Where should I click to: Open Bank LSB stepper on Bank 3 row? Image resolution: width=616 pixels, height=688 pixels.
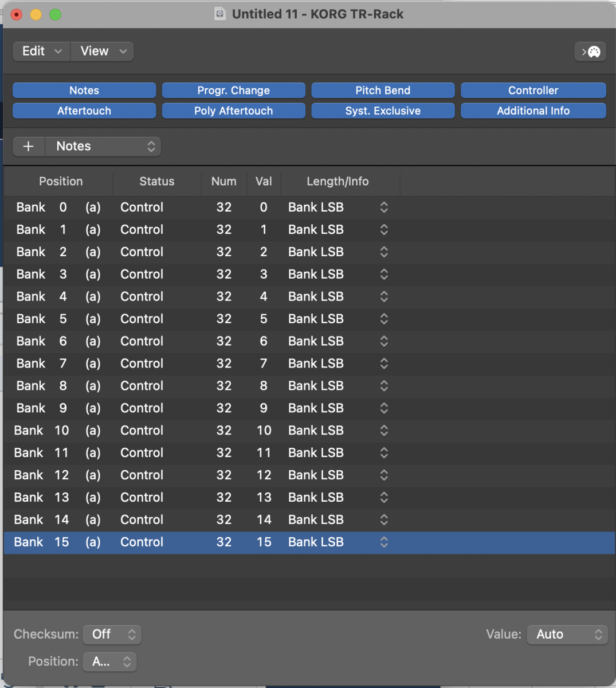[384, 275]
